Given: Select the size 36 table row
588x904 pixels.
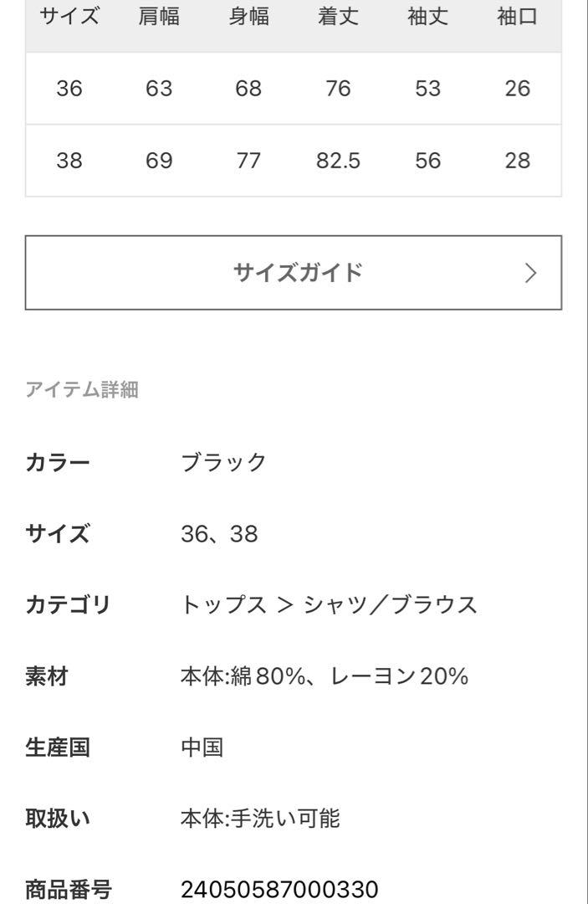Looking at the screenshot, I should [x=293, y=88].
